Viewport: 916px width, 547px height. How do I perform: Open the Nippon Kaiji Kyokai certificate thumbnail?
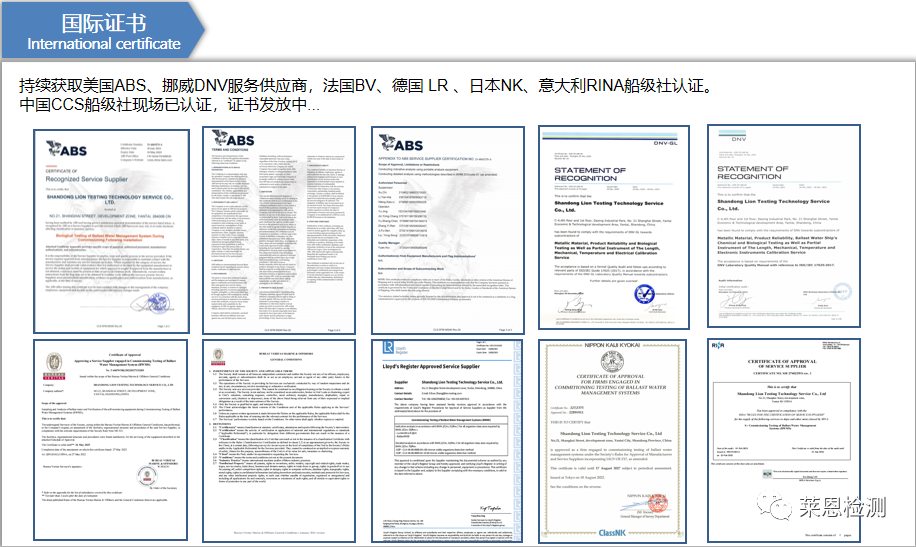[612, 441]
